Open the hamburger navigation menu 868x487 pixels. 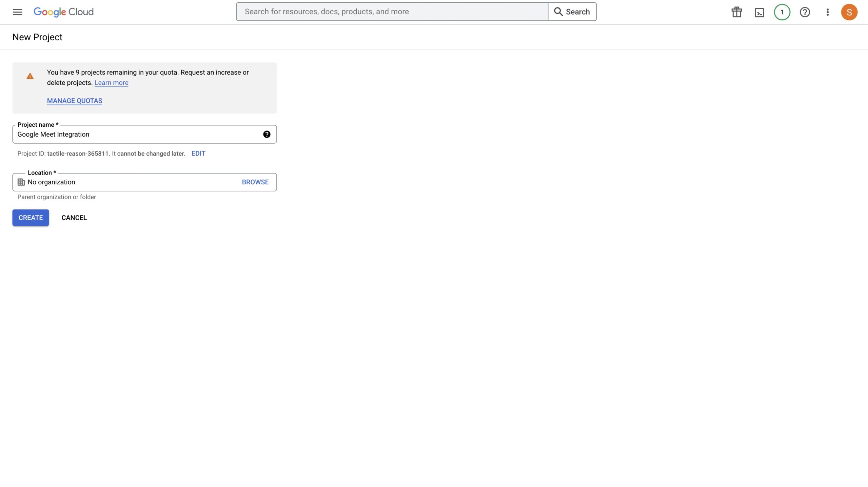coord(17,12)
